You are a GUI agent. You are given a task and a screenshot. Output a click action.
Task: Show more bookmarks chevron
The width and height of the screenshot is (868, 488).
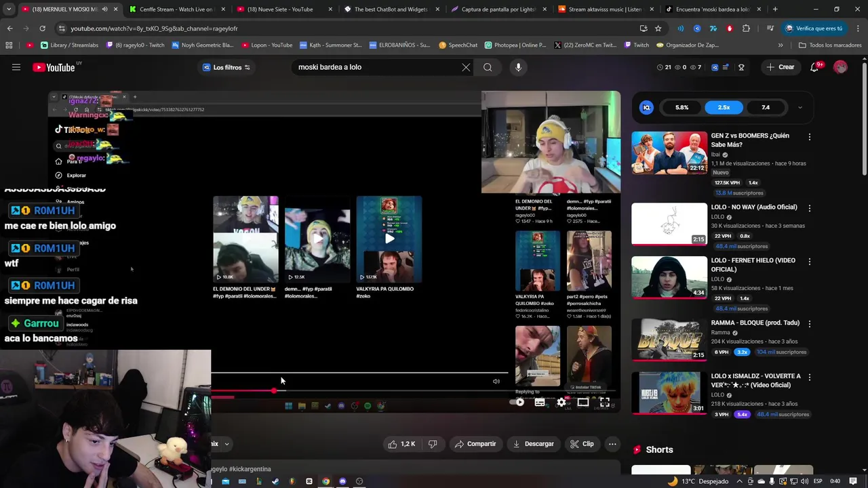pos(781,45)
